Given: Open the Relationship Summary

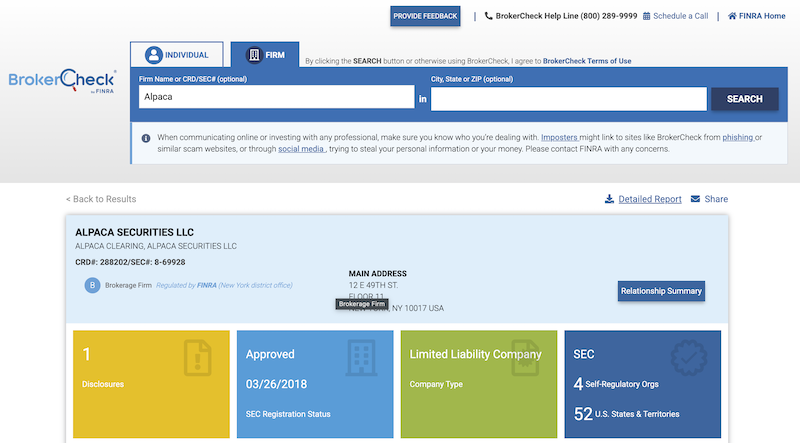Looking at the screenshot, I should point(661,291).
